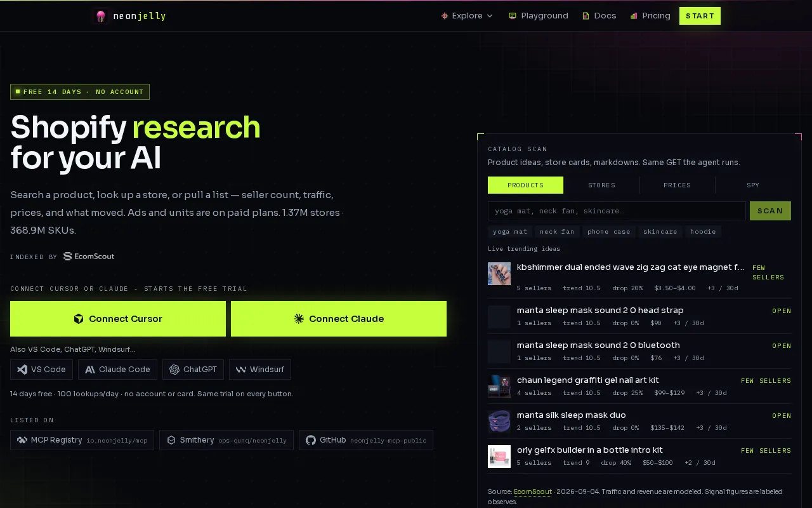812x508 pixels.
Task: Click FREE 14 DAYS NO ACCOUNT badge
Action: [x=80, y=92]
